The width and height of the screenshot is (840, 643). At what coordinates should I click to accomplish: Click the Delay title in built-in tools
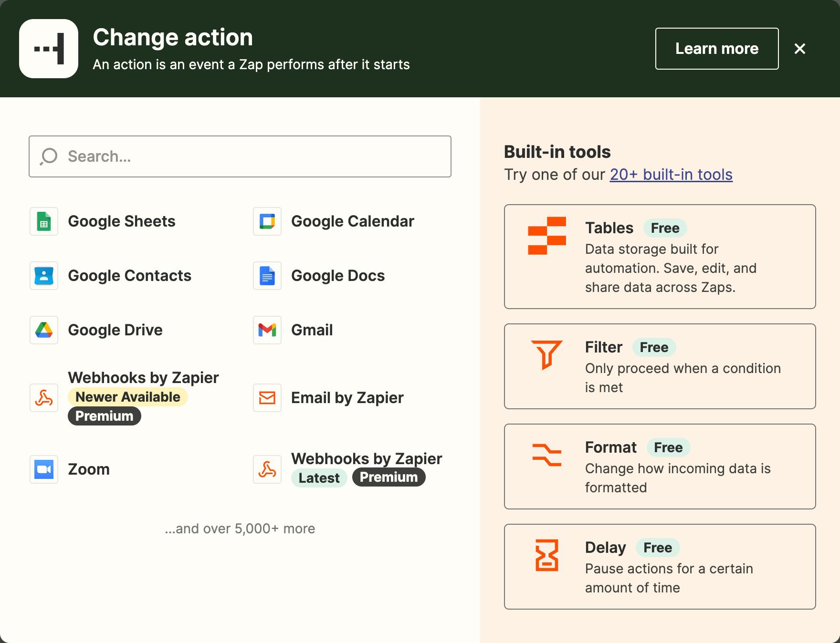(606, 548)
